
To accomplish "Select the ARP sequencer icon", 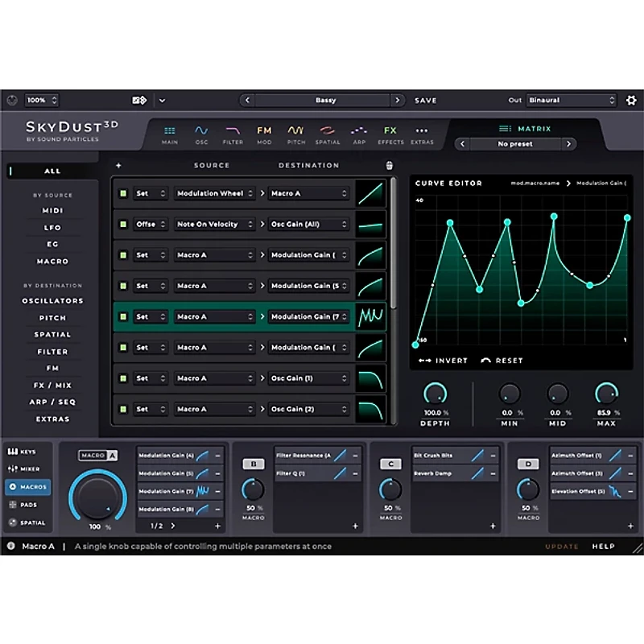I will click(x=357, y=133).
